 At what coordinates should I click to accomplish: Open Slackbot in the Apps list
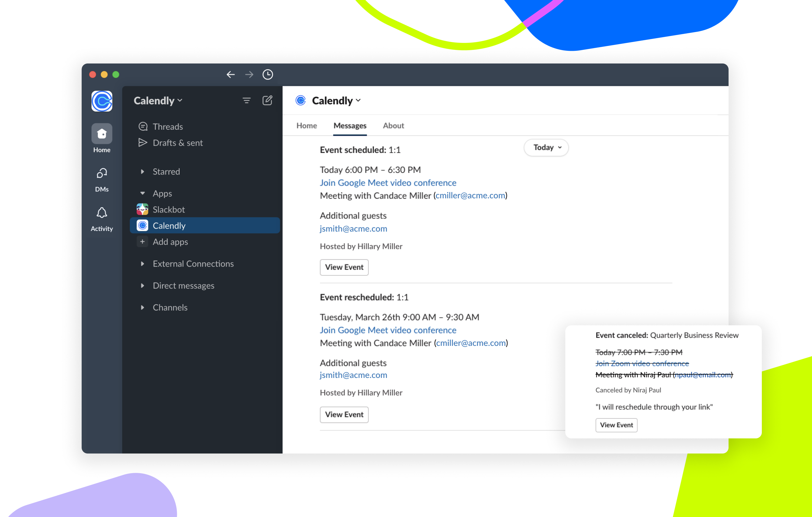pyautogui.click(x=169, y=210)
